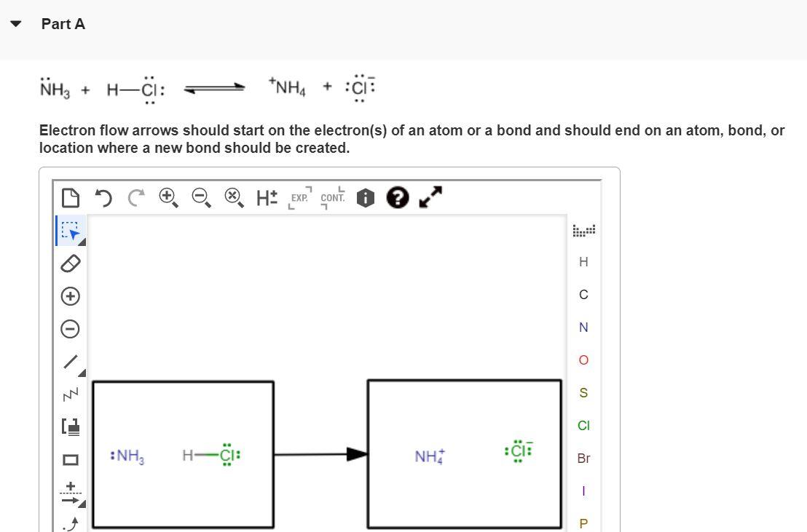Screen dimensions: 807x532
Task: Pick the I element
Action: pos(583,491)
